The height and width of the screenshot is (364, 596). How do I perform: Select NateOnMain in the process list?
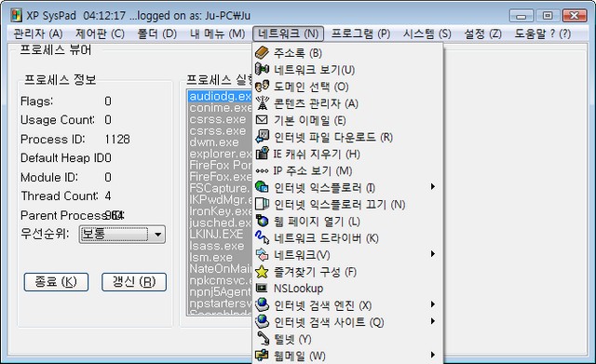coord(220,269)
